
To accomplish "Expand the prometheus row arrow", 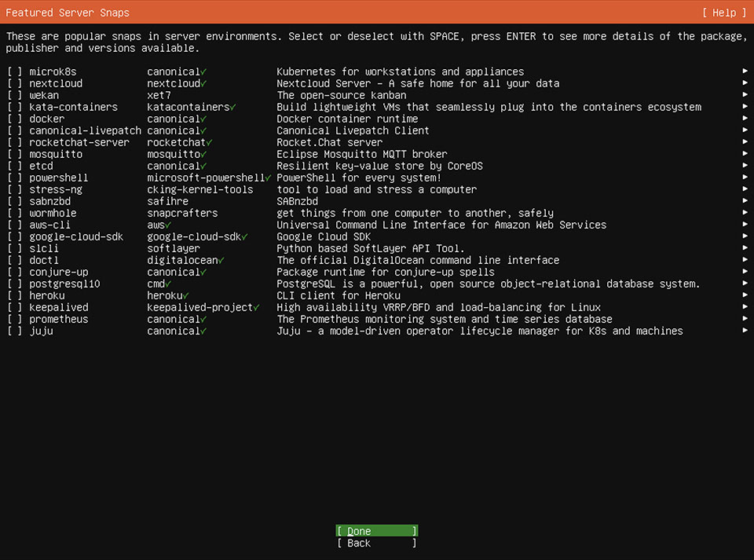I will [x=745, y=319].
